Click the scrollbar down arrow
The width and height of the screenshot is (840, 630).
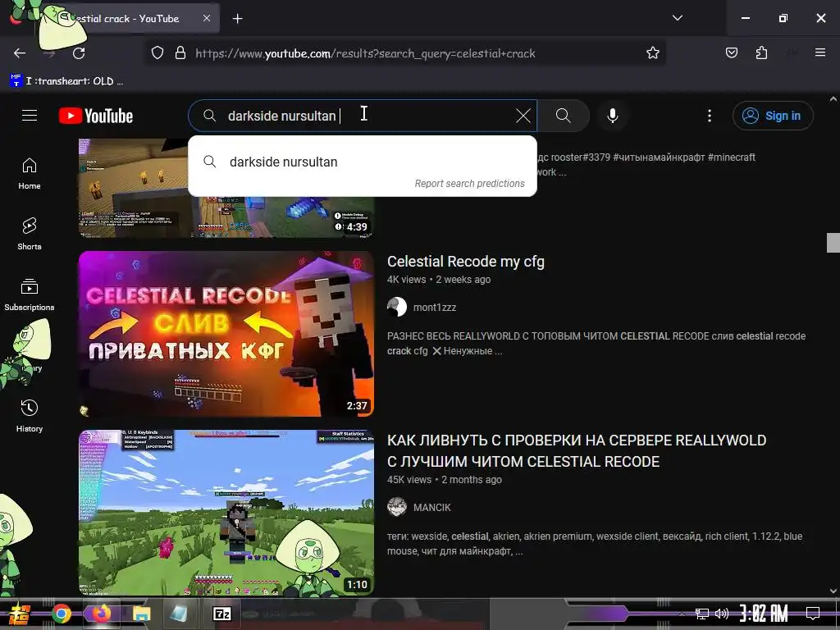833,591
